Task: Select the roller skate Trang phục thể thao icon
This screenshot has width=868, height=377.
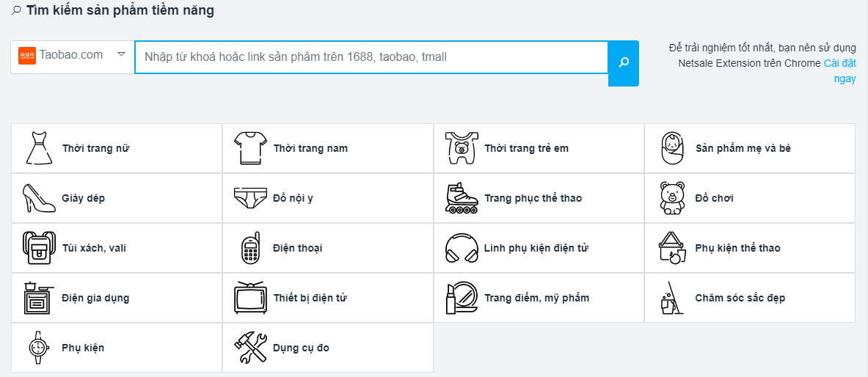Action: (x=461, y=198)
